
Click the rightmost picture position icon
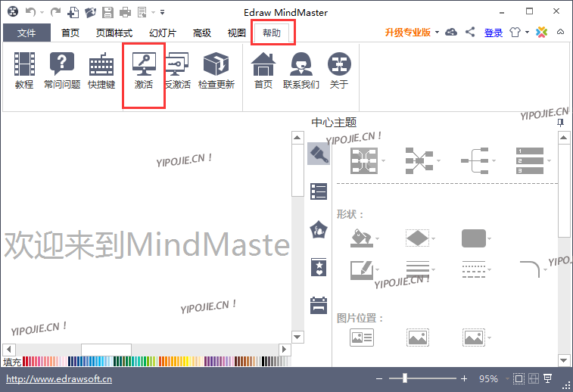[x=474, y=338]
